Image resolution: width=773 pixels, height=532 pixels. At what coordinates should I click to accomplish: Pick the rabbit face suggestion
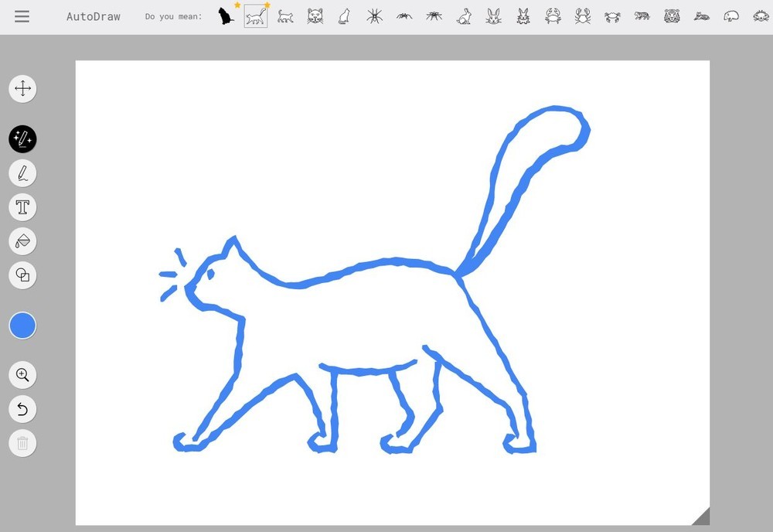click(493, 15)
